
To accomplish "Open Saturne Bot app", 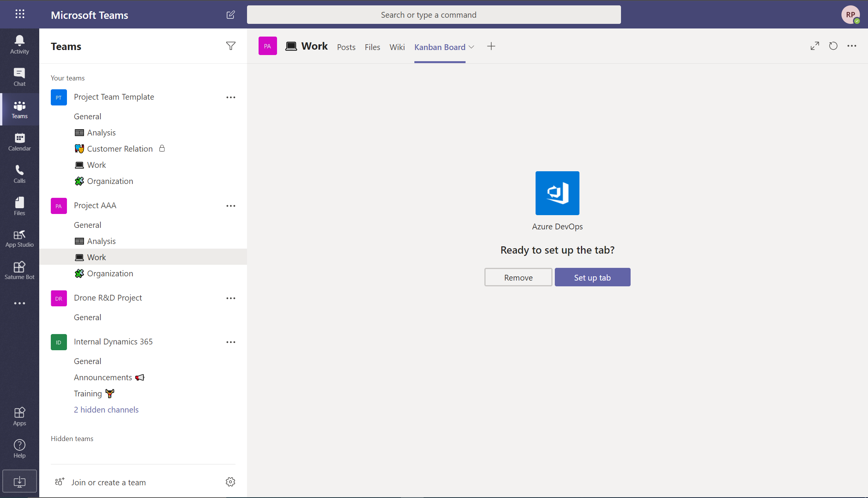I will 20,271.
